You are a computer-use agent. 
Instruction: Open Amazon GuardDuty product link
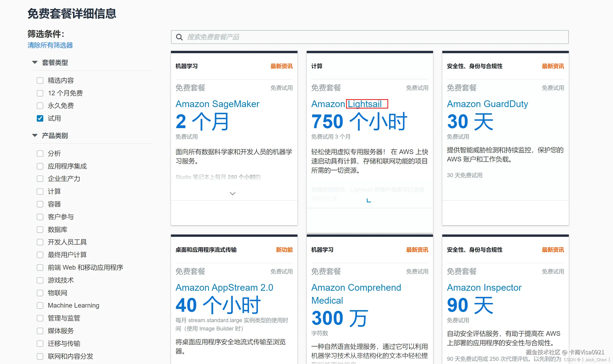click(487, 104)
